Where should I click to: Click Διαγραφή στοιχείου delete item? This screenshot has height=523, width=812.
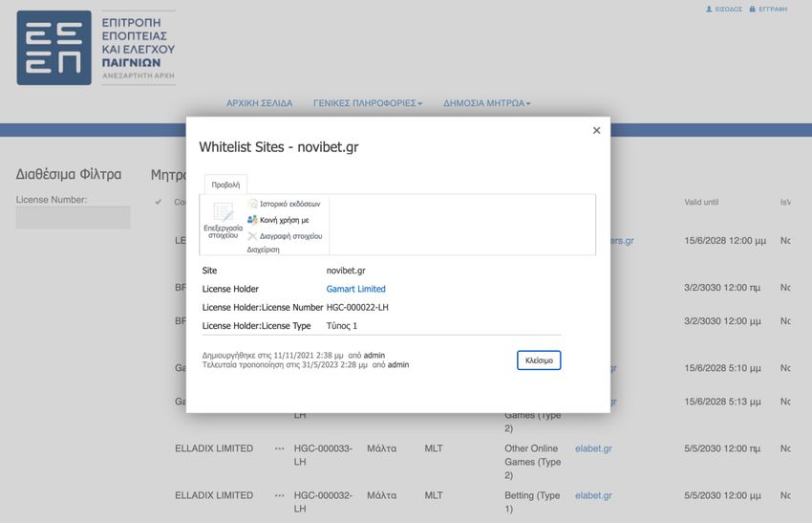click(286, 236)
